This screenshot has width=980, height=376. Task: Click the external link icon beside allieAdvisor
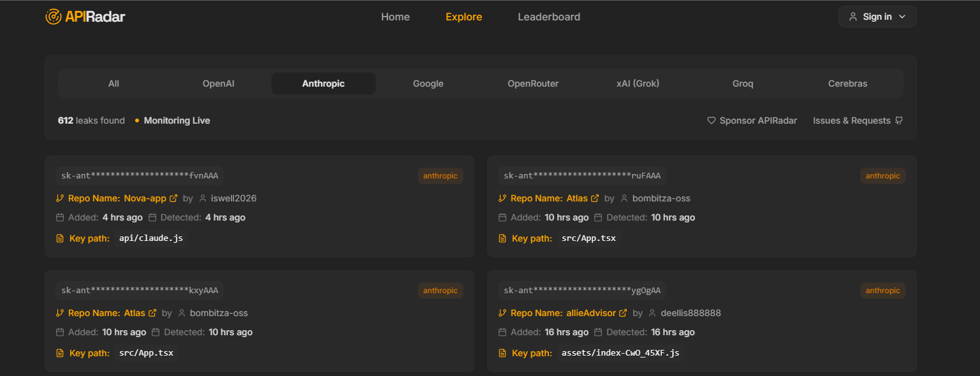(623, 313)
